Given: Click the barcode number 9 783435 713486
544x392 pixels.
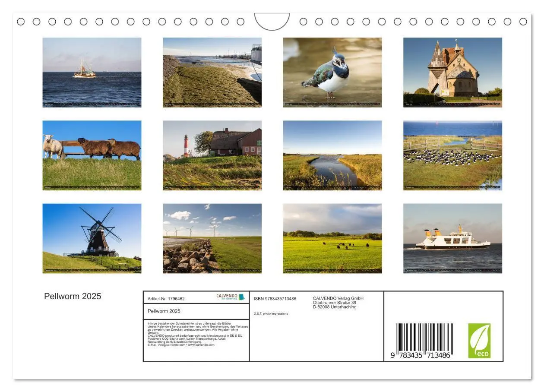Looking at the screenshot, I should (x=421, y=355).
